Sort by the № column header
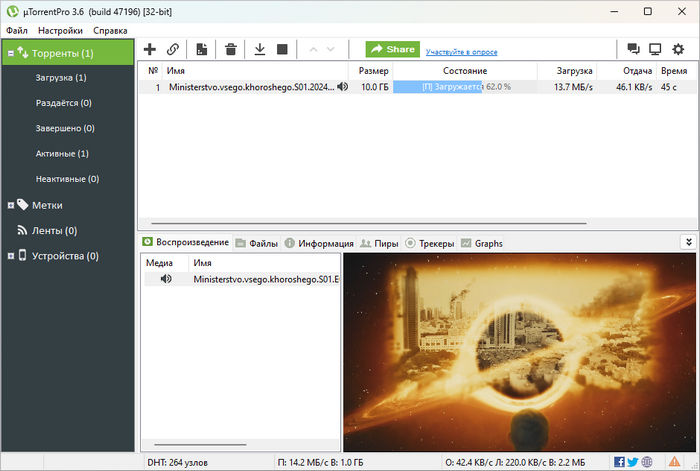700x471 pixels. (x=153, y=71)
